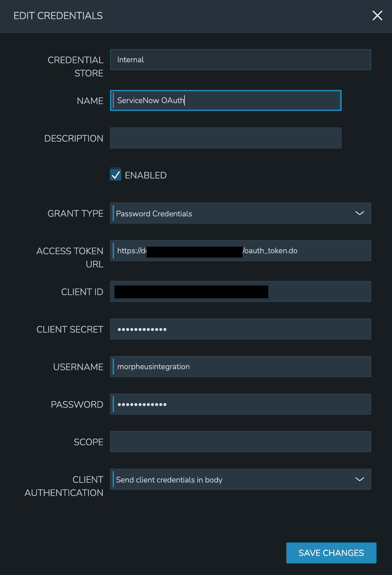Select the masked Password field

pyautogui.click(x=240, y=404)
